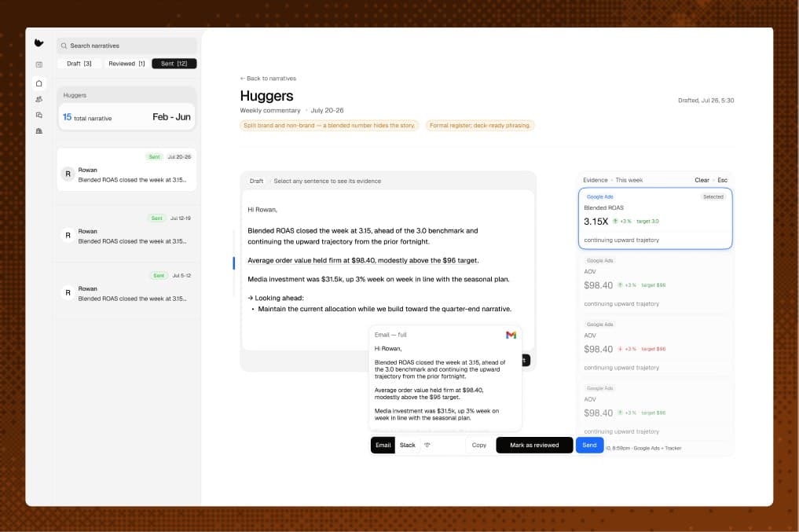Click the 'Hi Rowan,' greeting in the draft
Screen dimensions: 799x532
point(262,210)
